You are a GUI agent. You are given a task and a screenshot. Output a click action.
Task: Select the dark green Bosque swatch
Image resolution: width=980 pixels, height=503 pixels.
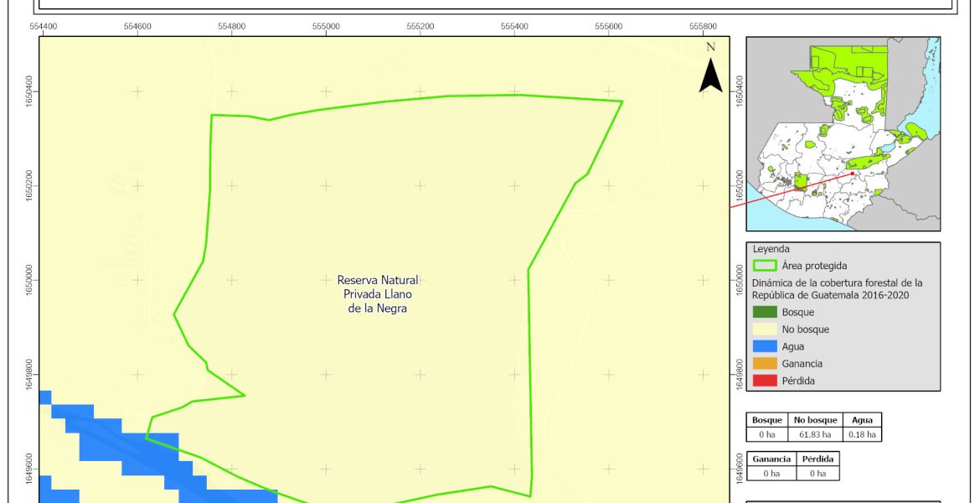click(764, 312)
